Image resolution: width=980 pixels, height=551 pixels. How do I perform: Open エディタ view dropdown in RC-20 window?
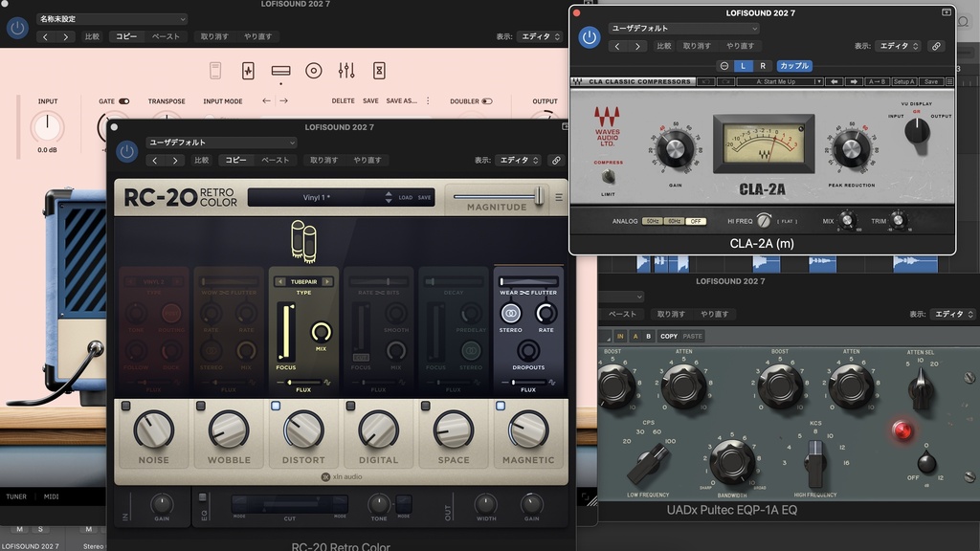point(518,161)
